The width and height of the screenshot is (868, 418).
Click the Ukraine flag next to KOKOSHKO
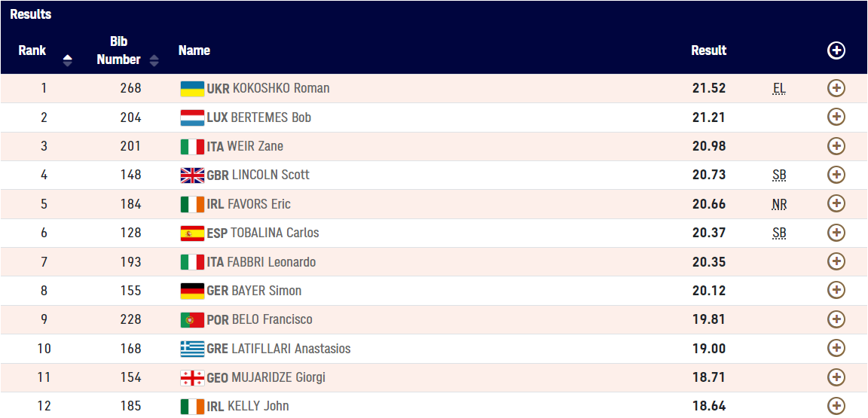[x=192, y=89]
